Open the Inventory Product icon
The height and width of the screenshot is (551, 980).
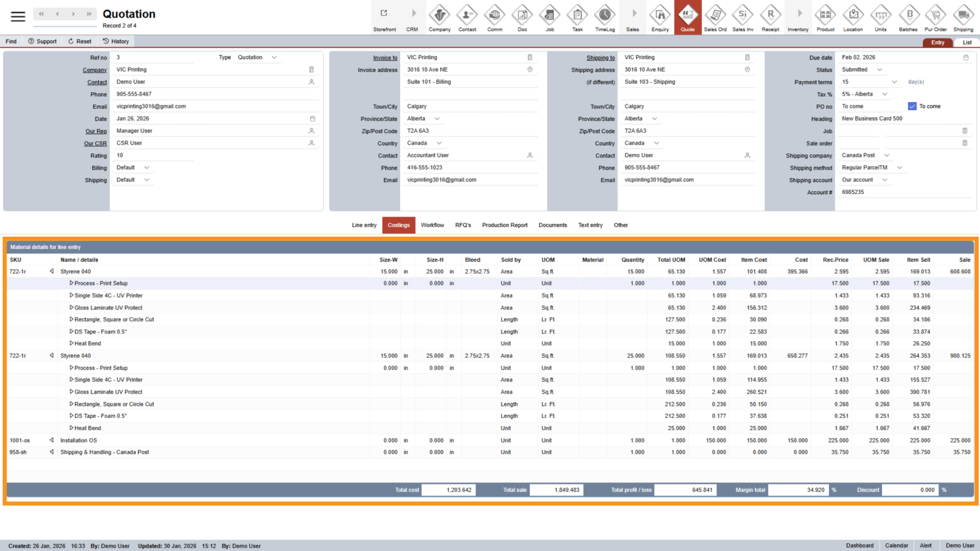tap(825, 17)
